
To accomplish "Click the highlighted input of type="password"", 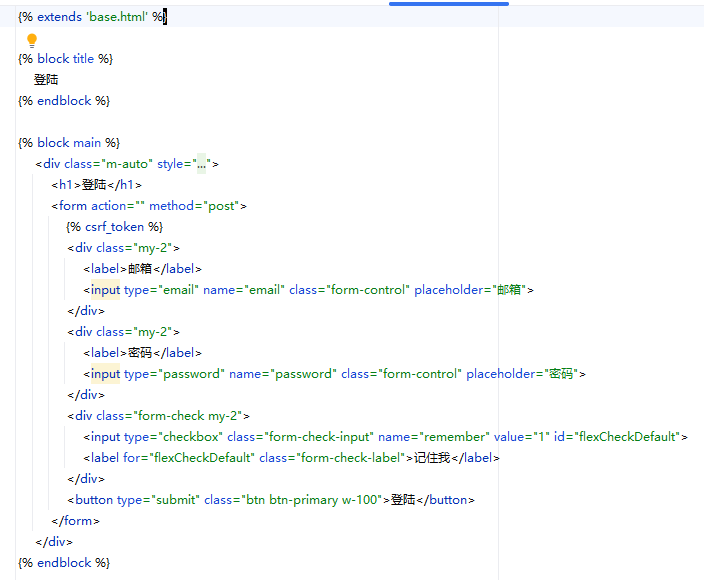I will 106,374.
